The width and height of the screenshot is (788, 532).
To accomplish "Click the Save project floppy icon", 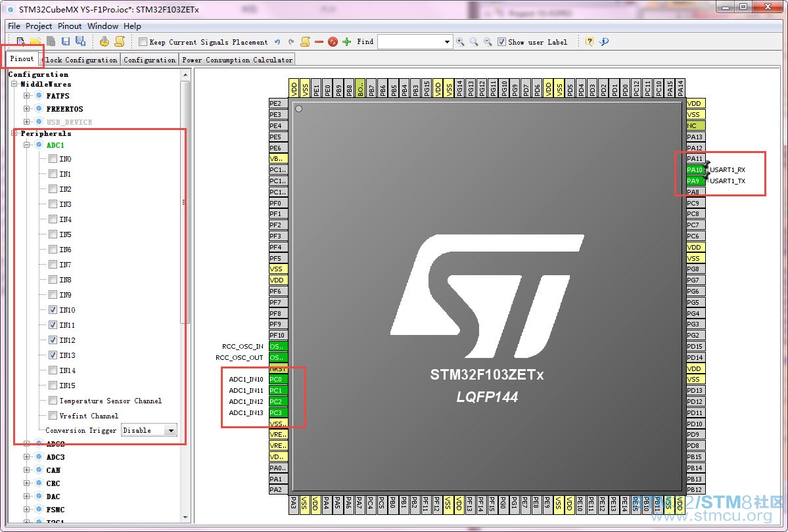I will [66, 41].
